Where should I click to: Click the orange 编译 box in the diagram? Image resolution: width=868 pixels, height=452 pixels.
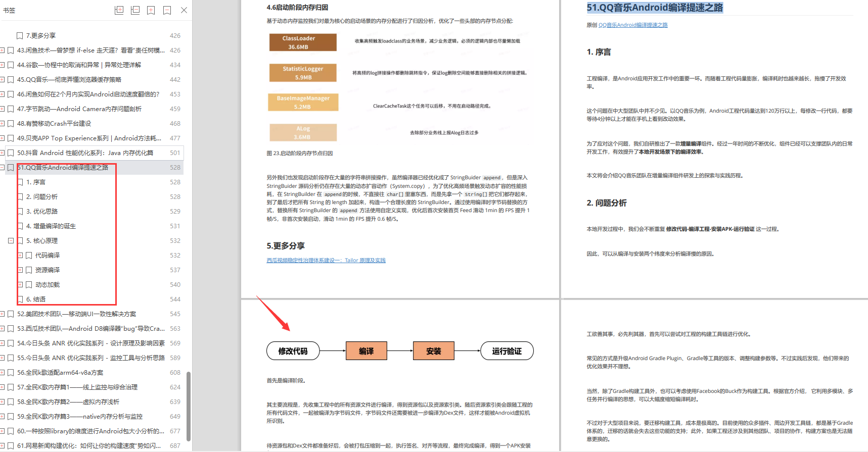coord(367,351)
